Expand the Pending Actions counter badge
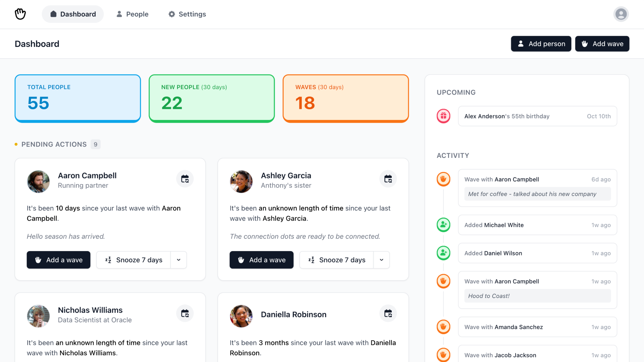 (95, 144)
